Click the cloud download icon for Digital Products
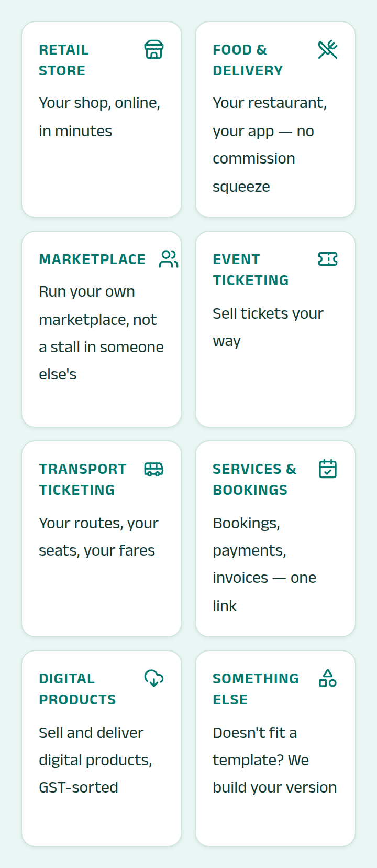 pos(154,678)
